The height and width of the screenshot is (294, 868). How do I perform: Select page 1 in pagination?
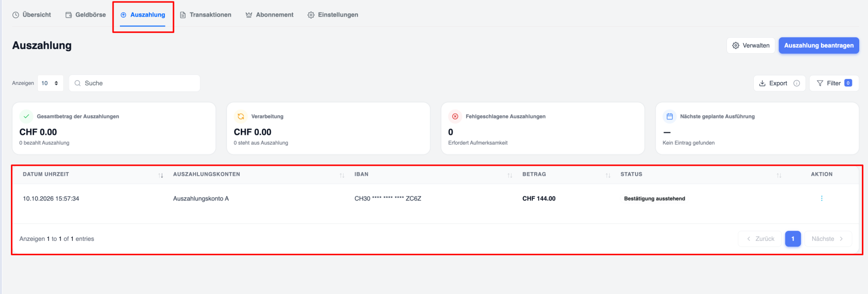tap(793, 239)
